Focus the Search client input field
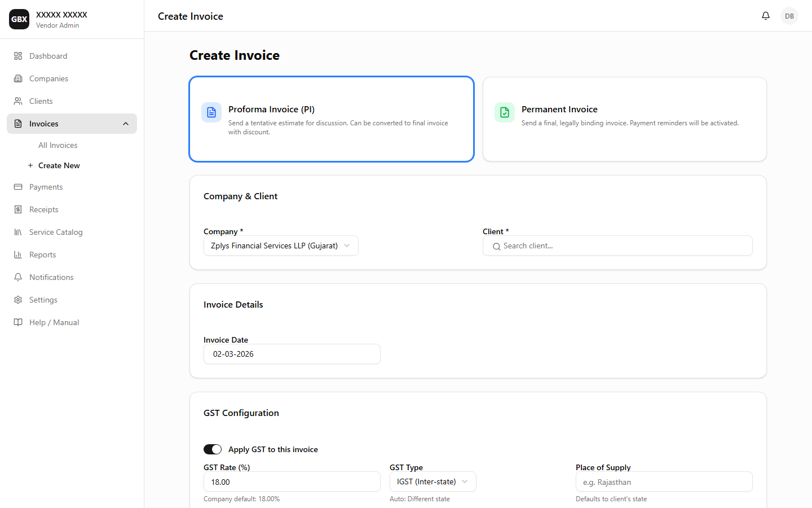The width and height of the screenshot is (812, 508). point(617,246)
